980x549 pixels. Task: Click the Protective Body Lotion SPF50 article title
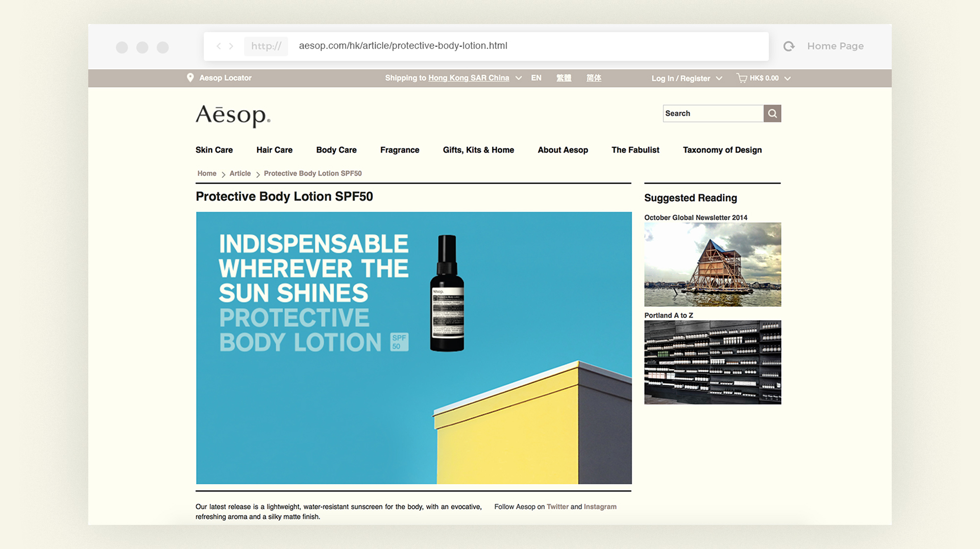284,197
